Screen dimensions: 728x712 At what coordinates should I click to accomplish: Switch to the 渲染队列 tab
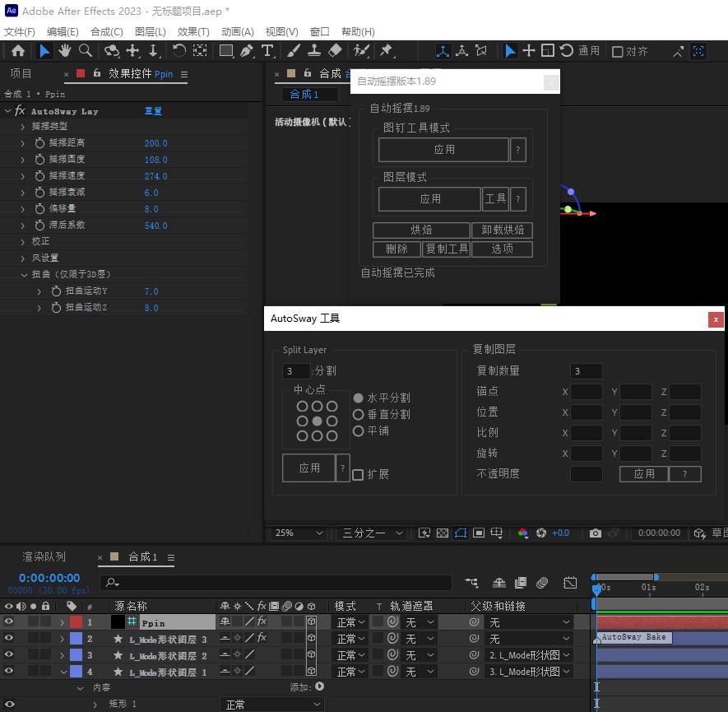click(44, 556)
